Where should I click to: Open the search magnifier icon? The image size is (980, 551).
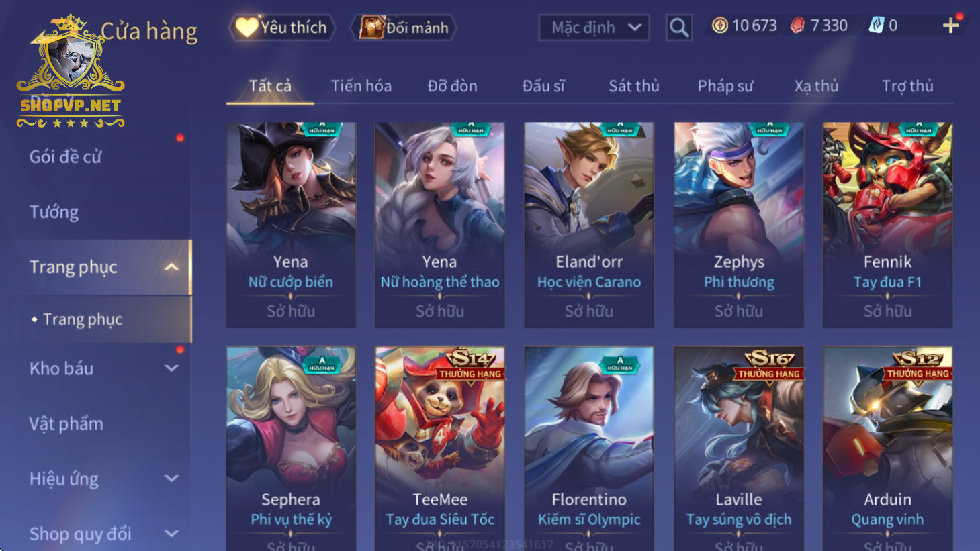[x=679, y=28]
